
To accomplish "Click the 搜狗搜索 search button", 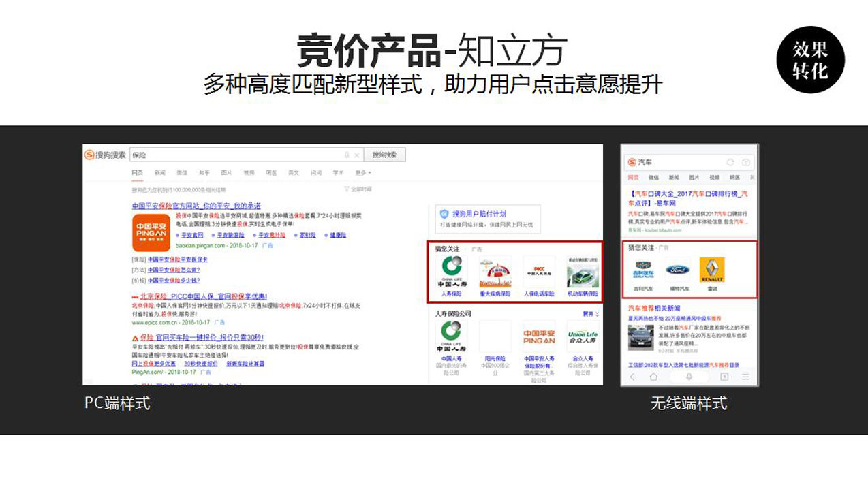I will point(384,155).
